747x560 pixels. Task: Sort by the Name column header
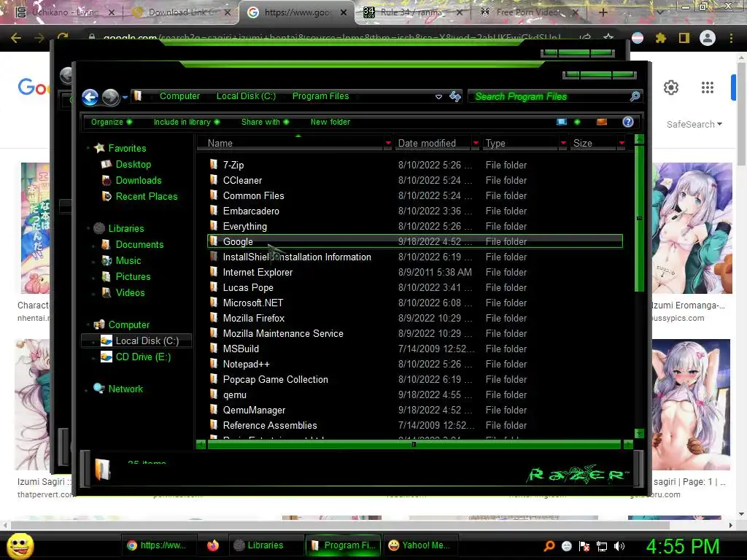[290, 144]
